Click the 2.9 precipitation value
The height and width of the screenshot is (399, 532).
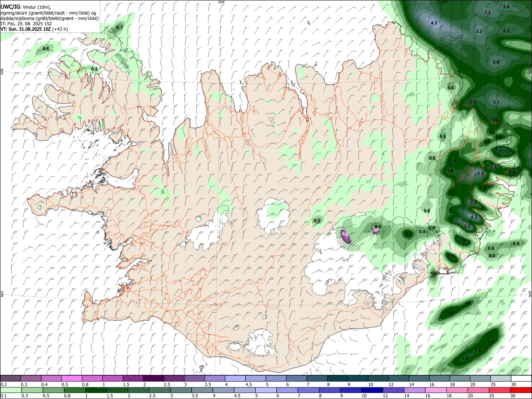click(x=493, y=167)
